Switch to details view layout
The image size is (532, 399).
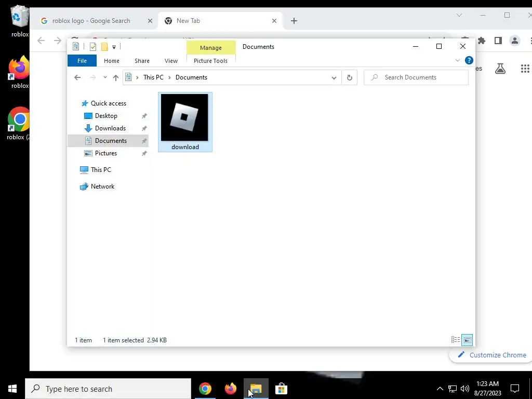click(456, 340)
